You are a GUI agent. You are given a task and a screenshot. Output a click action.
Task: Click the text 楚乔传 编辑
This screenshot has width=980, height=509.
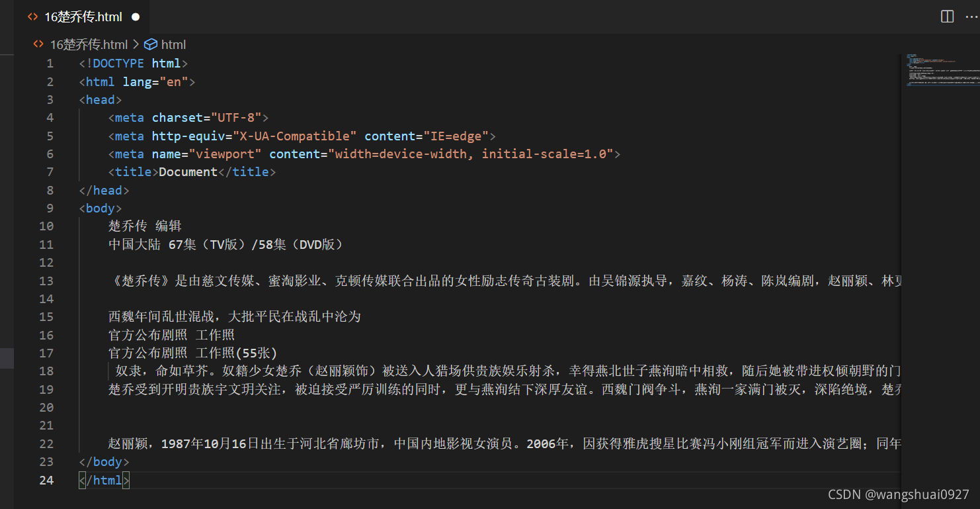[145, 226]
